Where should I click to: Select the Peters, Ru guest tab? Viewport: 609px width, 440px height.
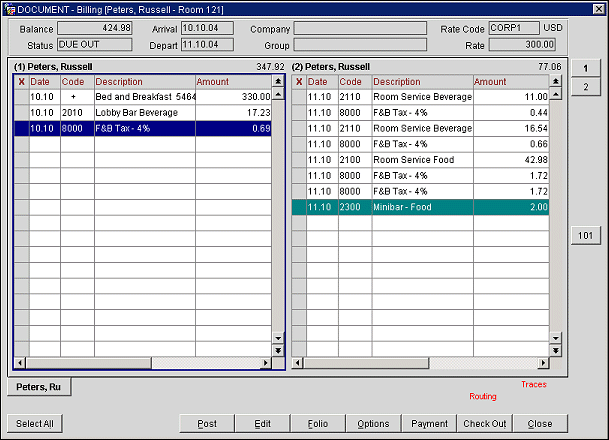(39, 387)
